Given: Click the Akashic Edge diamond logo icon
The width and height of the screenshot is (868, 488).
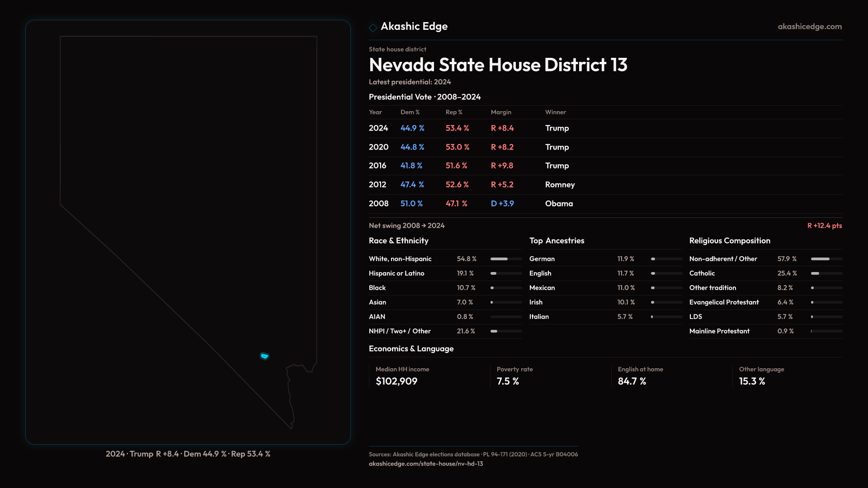Looking at the screenshot, I should (x=373, y=28).
